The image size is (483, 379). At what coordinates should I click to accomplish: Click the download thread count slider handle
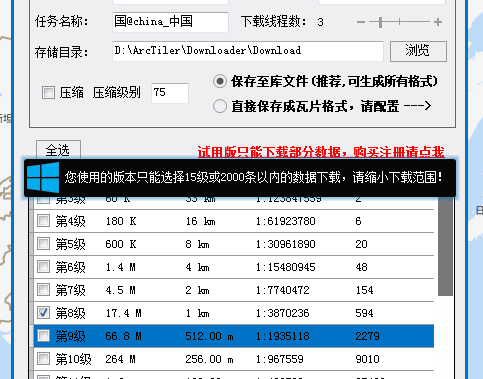pyautogui.click(x=380, y=22)
